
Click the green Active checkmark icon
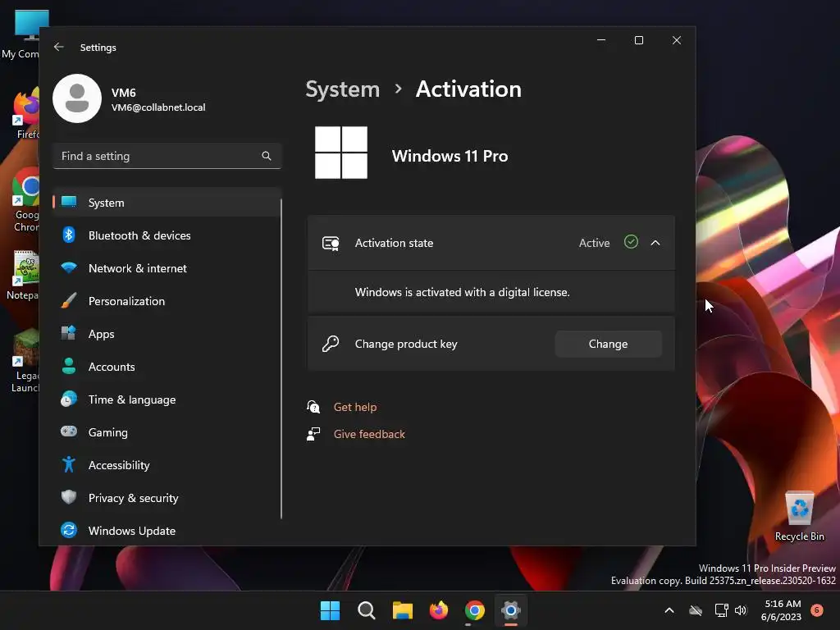631,242
